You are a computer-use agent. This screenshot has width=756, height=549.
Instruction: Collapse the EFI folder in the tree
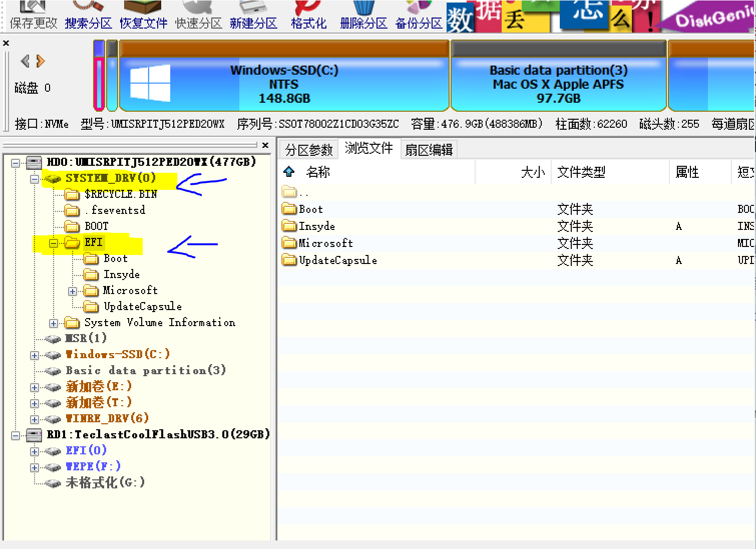(x=54, y=243)
